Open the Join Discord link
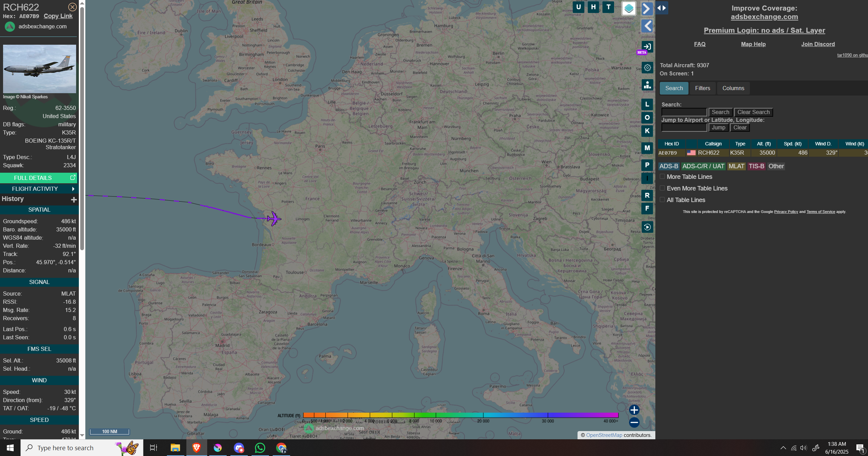This screenshot has height=456, width=868. 818,44
